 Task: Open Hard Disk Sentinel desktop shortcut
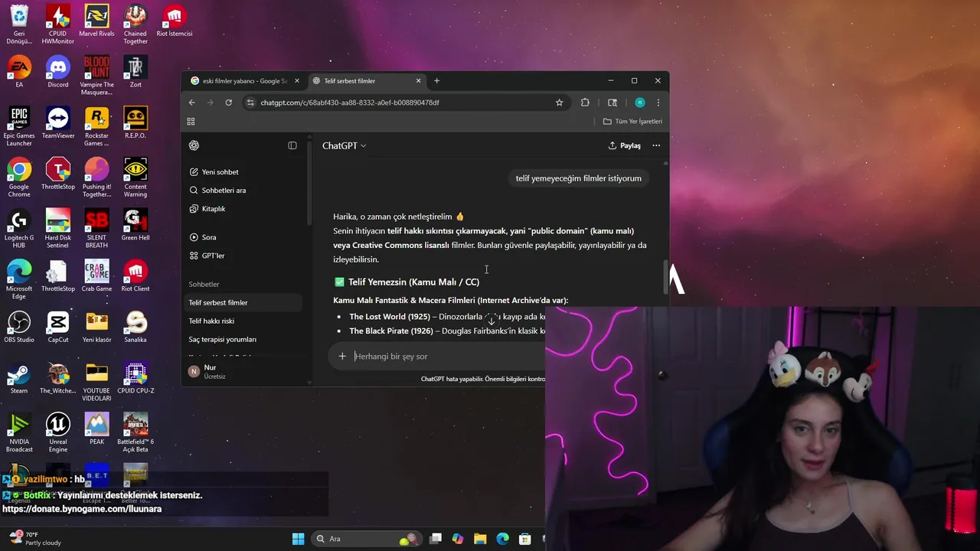point(58,228)
